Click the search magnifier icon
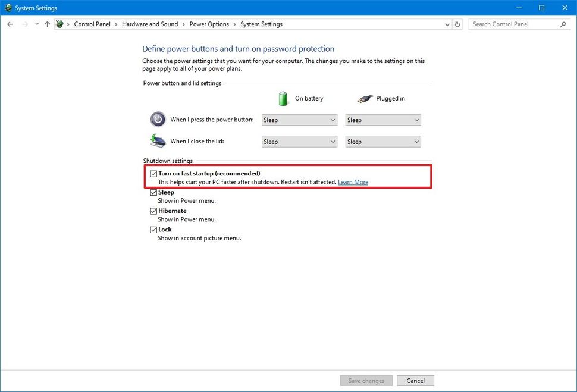This screenshot has width=577, height=392. point(563,24)
